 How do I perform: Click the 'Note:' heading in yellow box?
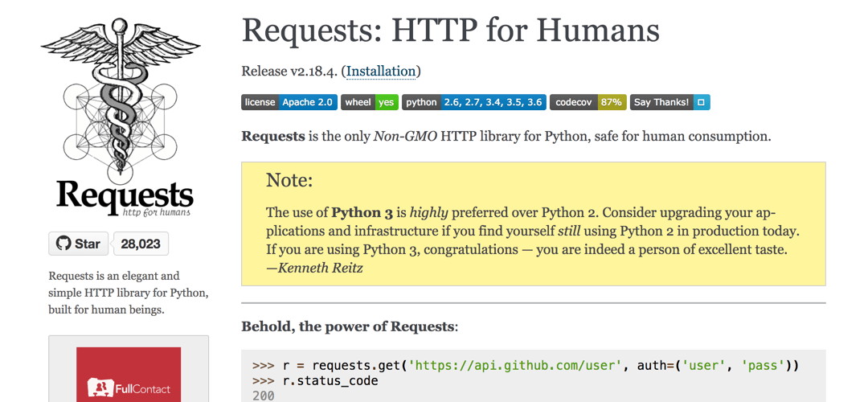click(289, 180)
